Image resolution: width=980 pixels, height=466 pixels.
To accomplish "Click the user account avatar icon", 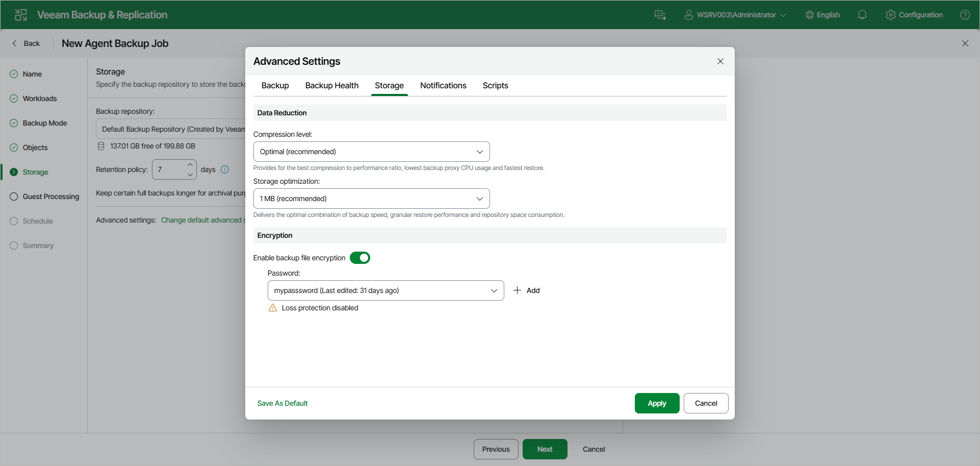I will [x=688, y=15].
